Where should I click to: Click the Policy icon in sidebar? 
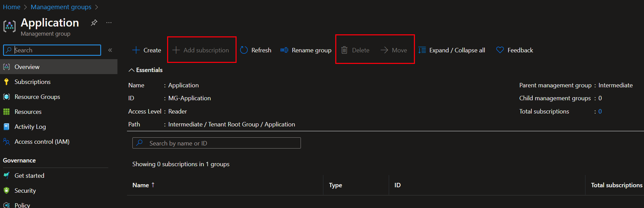pyautogui.click(x=6, y=205)
